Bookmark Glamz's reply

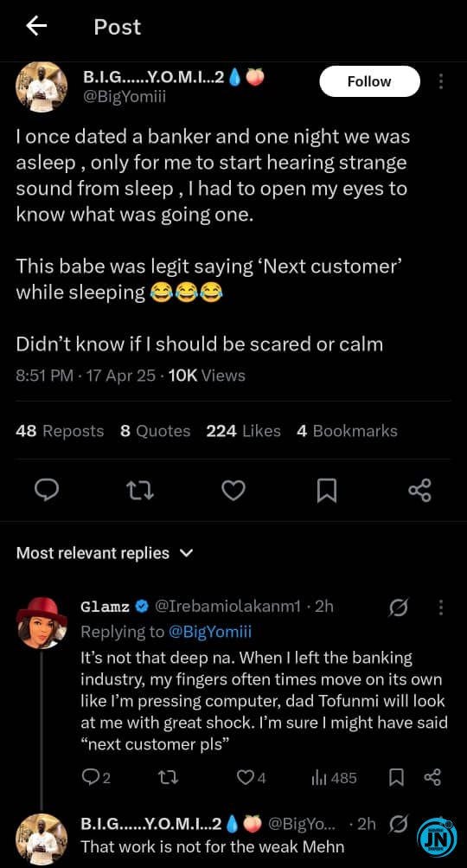click(395, 778)
